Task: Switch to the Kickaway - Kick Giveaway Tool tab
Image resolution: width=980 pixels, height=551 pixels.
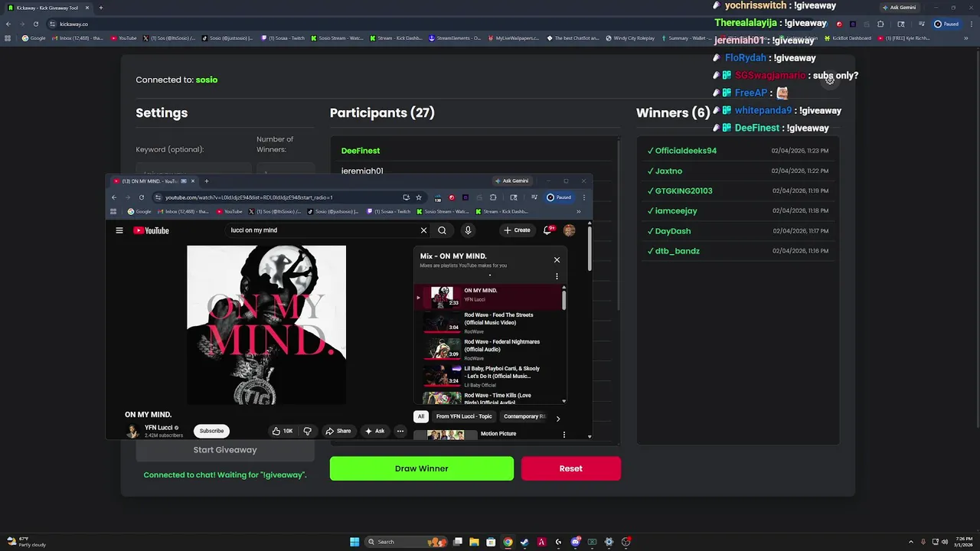Action: [46, 8]
